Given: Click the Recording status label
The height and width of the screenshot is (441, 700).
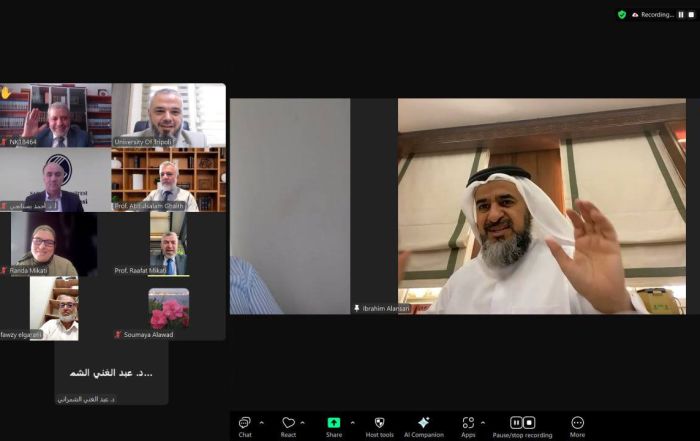Looking at the screenshot, I should tap(656, 15).
